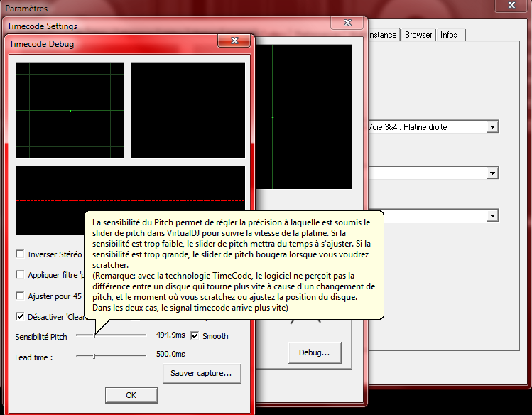
Task: Select the partially hidden Instance tab
Action: click(x=382, y=35)
